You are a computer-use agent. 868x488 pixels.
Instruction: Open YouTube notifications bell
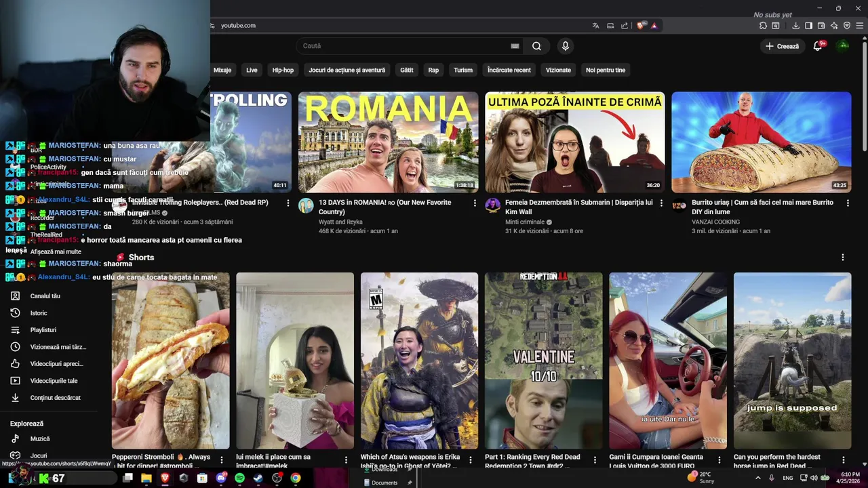point(818,46)
